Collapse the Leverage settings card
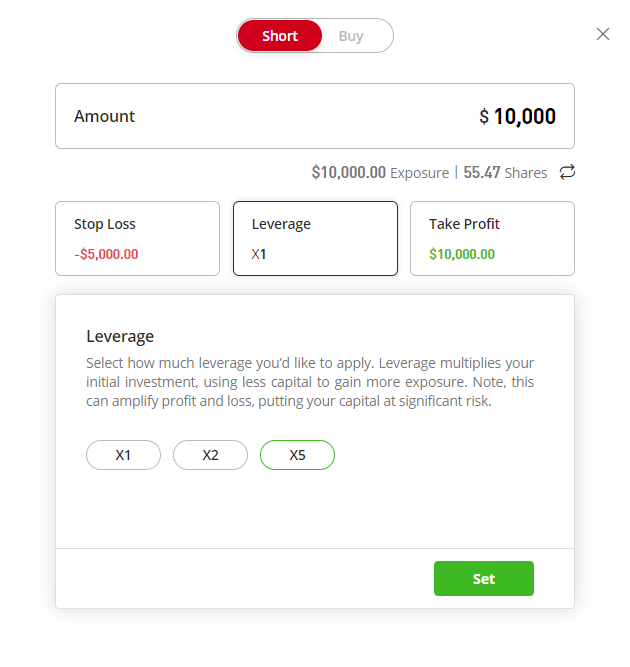630x667 pixels. tap(315, 238)
